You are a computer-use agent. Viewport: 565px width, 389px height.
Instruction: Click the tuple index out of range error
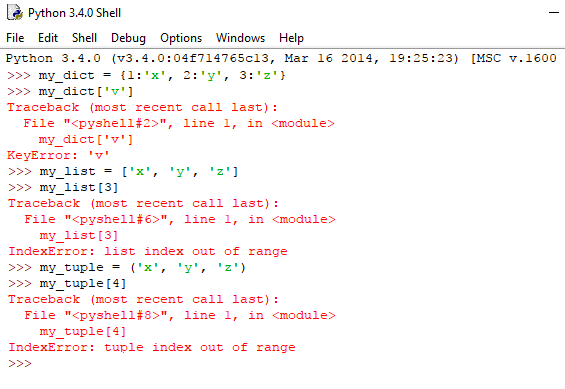pyautogui.click(x=152, y=347)
